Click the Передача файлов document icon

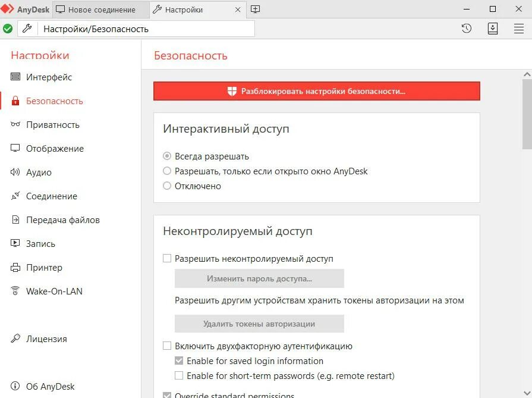[15, 220]
